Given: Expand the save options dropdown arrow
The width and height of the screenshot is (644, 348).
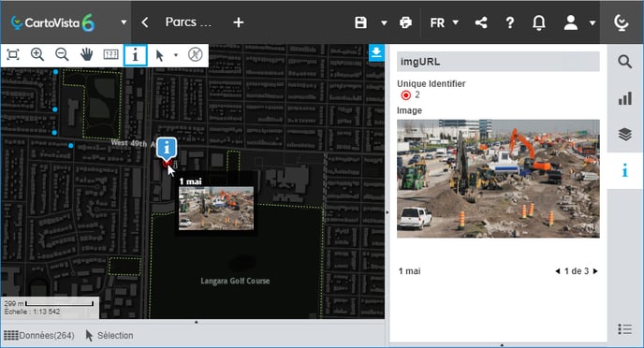Looking at the screenshot, I should pos(384,22).
